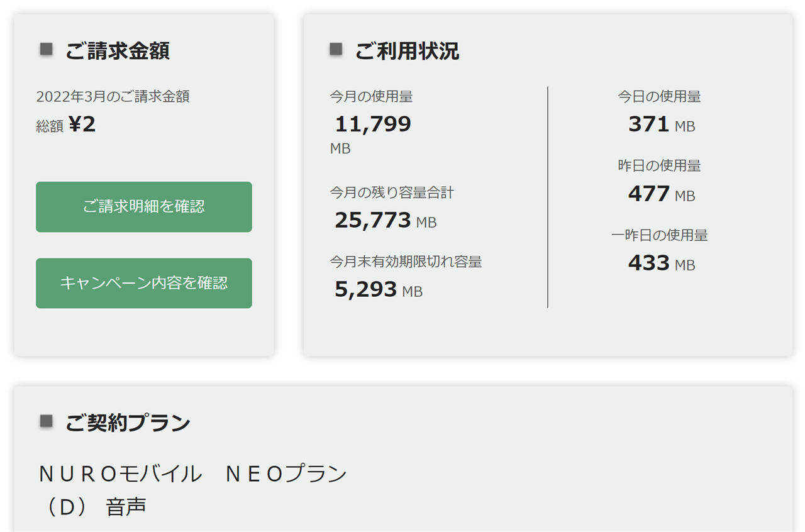The width and height of the screenshot is (805, 532).
Task: Click the 5,293 MB expiring capacity value
Action: coord(378,290)
